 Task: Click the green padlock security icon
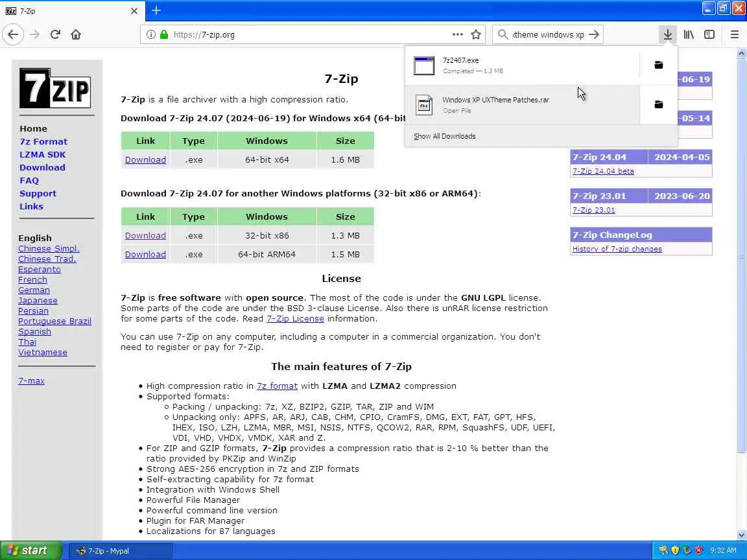click(x=164, y=34)
